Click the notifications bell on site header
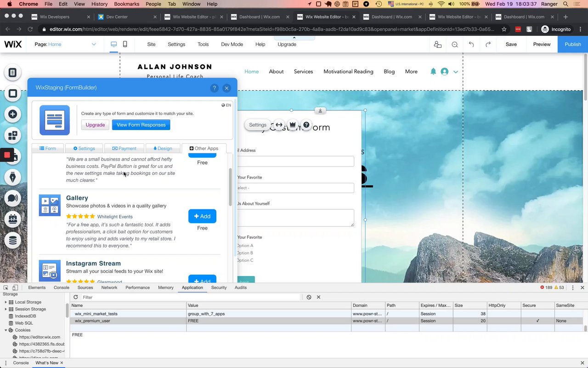The height and width of the screenshot is (368, 588). 433,72
